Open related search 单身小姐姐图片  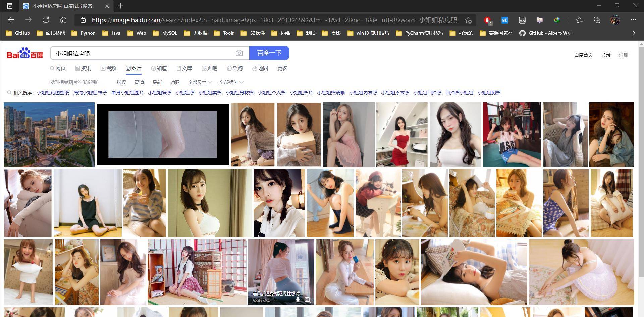point(127,93)
